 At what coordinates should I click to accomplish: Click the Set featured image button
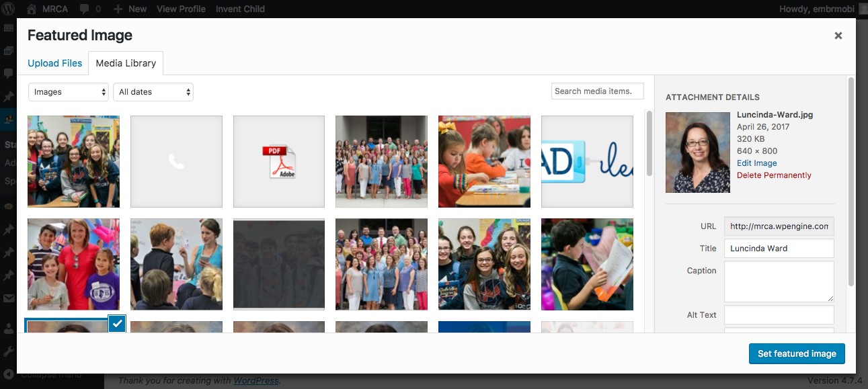(797, 353)
